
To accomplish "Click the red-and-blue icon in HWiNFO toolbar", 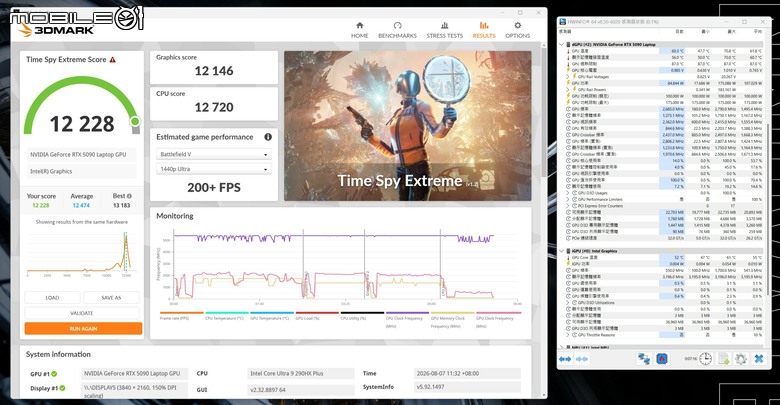I will pos(661,358).
